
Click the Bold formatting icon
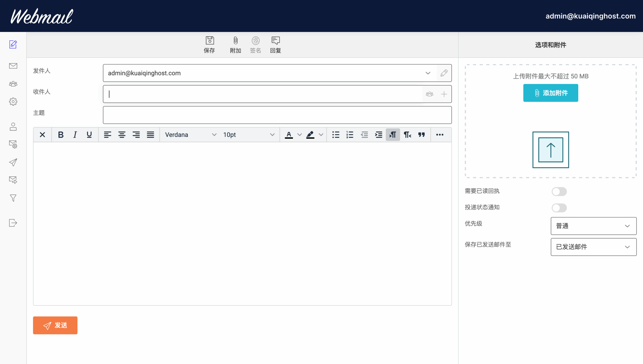[x=61, y=135]
